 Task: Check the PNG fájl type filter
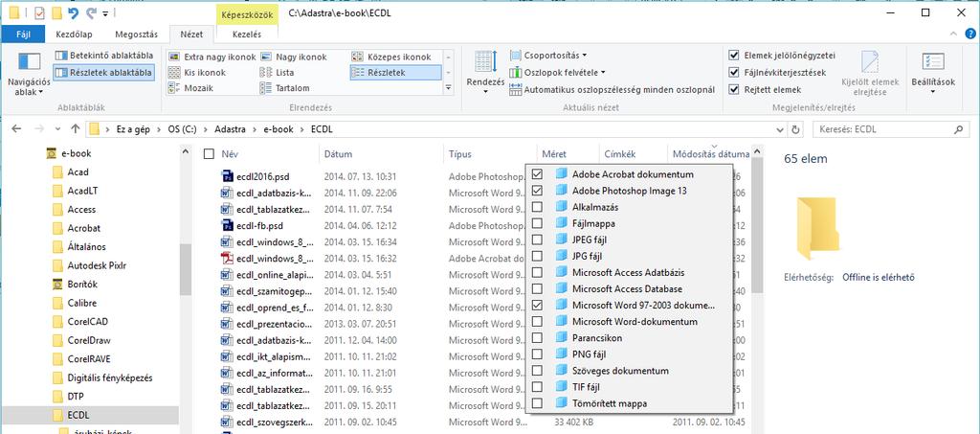537,354
